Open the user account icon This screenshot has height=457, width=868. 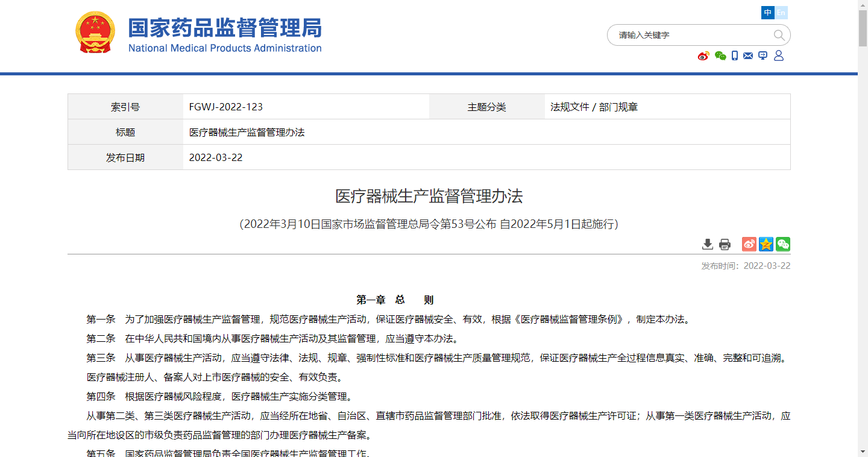pyautogui.click(x=779, y=56)
